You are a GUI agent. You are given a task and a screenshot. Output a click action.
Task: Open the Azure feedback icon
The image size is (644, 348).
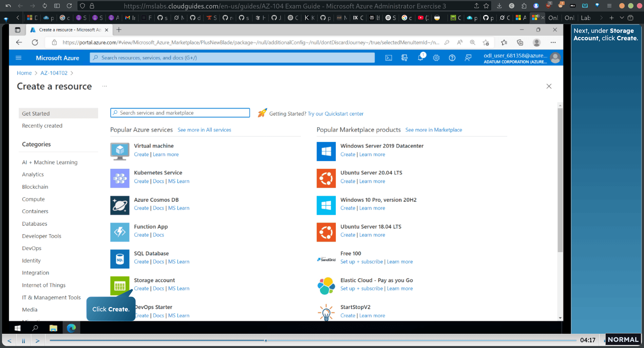(x=468, y=58)
